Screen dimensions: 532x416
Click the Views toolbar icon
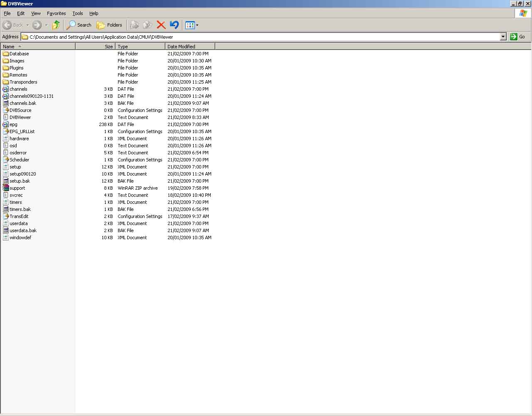click(190, 25)
